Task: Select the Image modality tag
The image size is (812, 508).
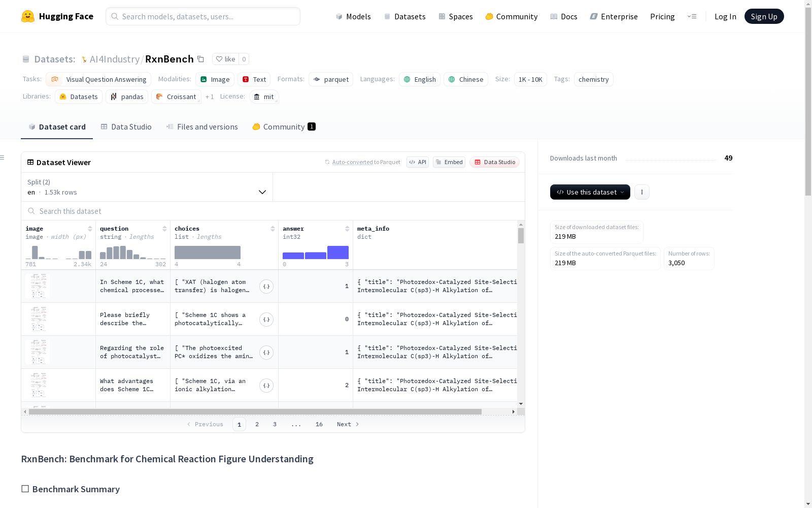Action: click(x=215, y=79)
